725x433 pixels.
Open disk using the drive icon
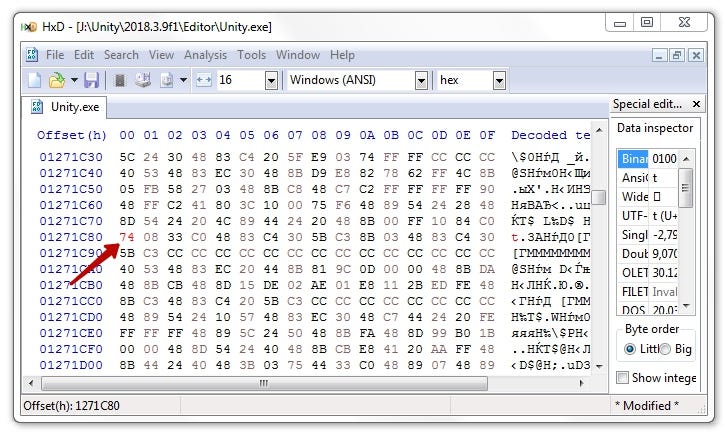click(143, 80)
